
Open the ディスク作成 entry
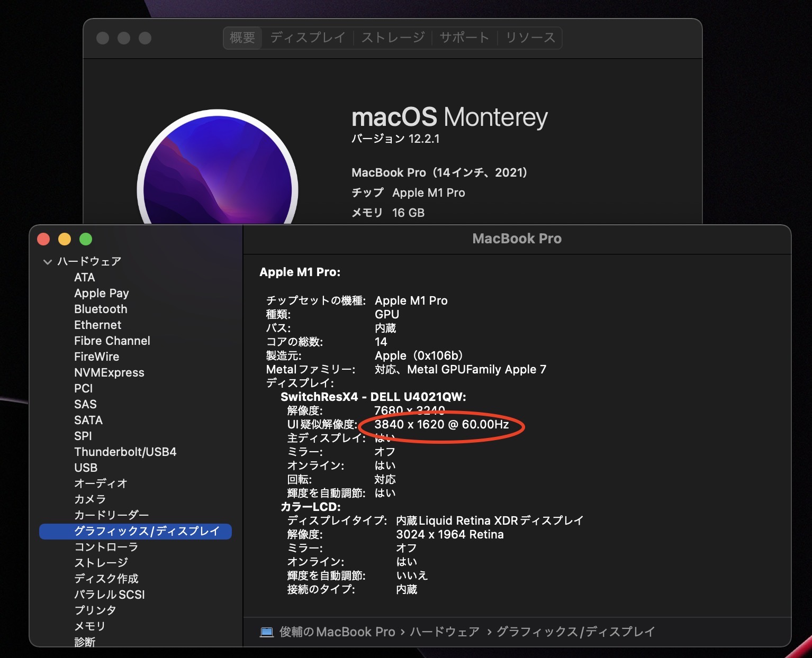(x=106, y=579)
